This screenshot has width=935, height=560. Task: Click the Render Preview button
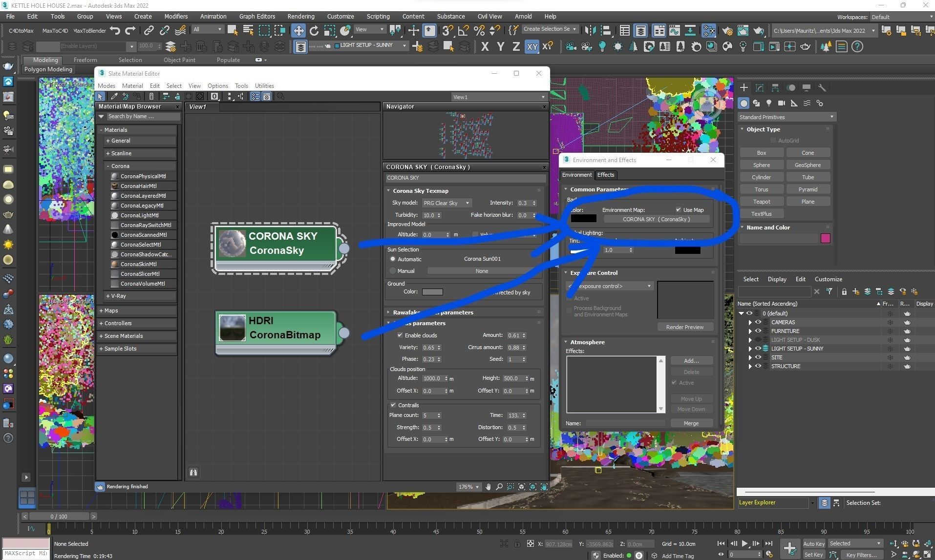click(x=685, y=327)
